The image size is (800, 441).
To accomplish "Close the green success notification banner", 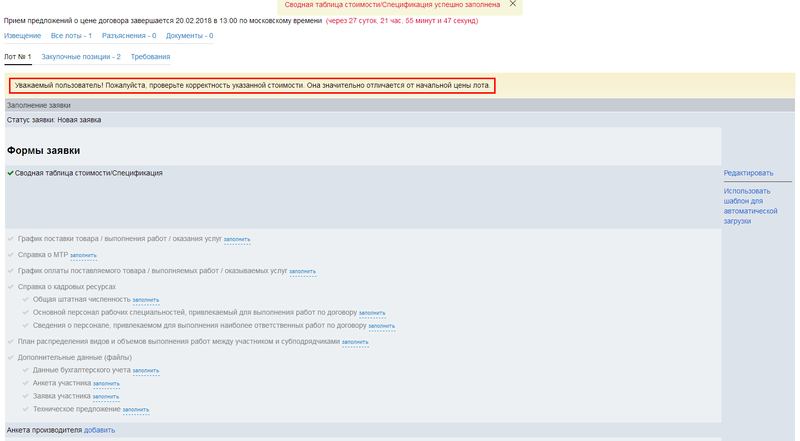I will 513,4.
